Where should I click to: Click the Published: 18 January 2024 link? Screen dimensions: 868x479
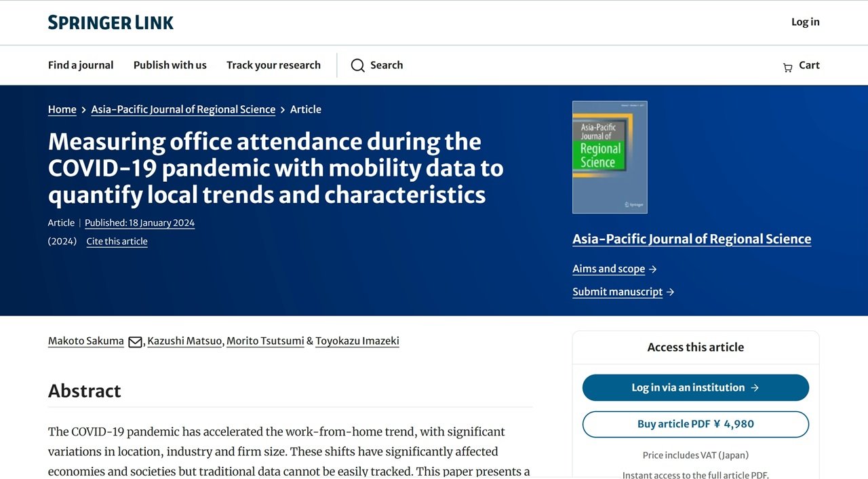(140, 223)
